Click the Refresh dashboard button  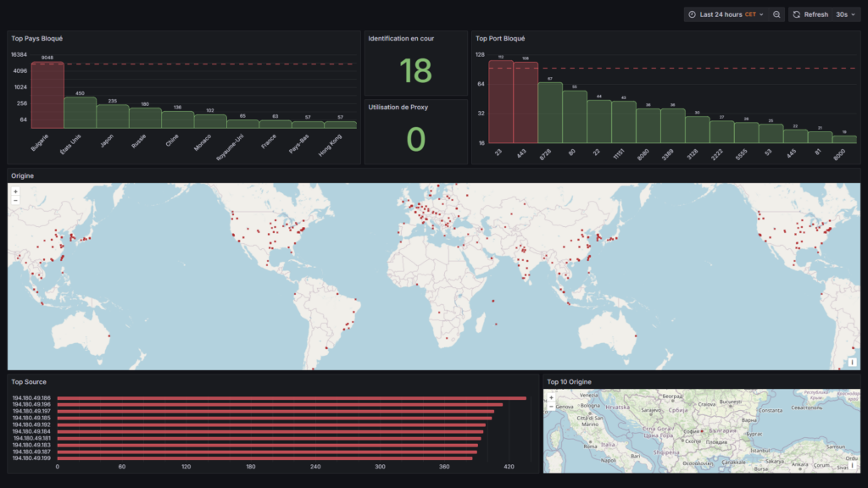click(810, 14)
